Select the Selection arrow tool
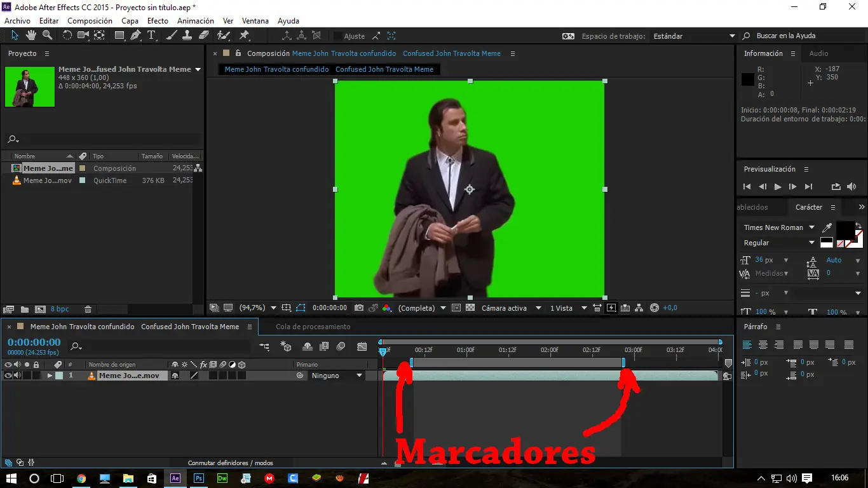 14,36
